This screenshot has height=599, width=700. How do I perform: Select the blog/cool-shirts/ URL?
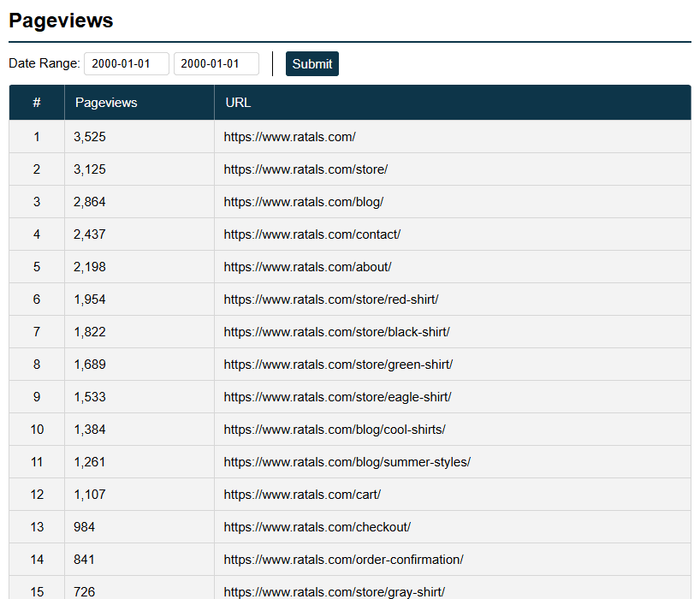coord(335,430)
